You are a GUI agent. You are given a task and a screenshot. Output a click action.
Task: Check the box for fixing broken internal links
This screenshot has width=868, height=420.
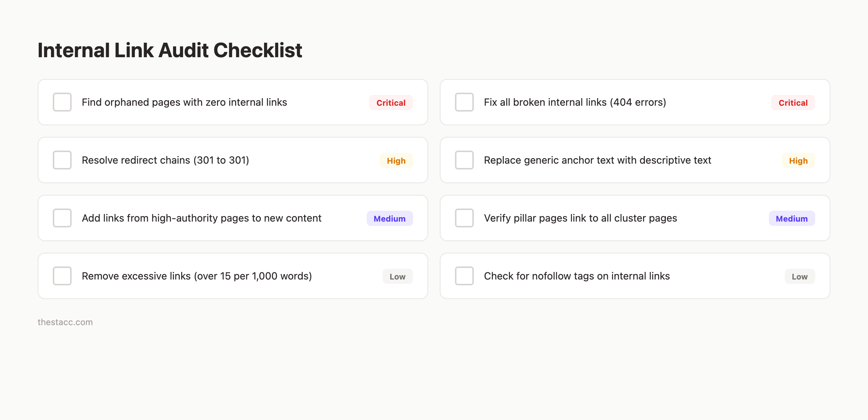coord(464,102)
